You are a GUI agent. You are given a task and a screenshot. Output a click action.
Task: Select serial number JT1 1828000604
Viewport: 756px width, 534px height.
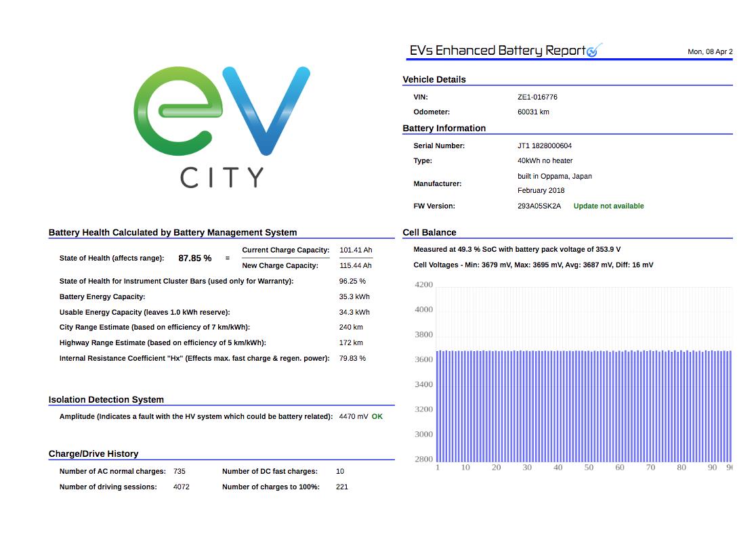(x=545, y=146)
